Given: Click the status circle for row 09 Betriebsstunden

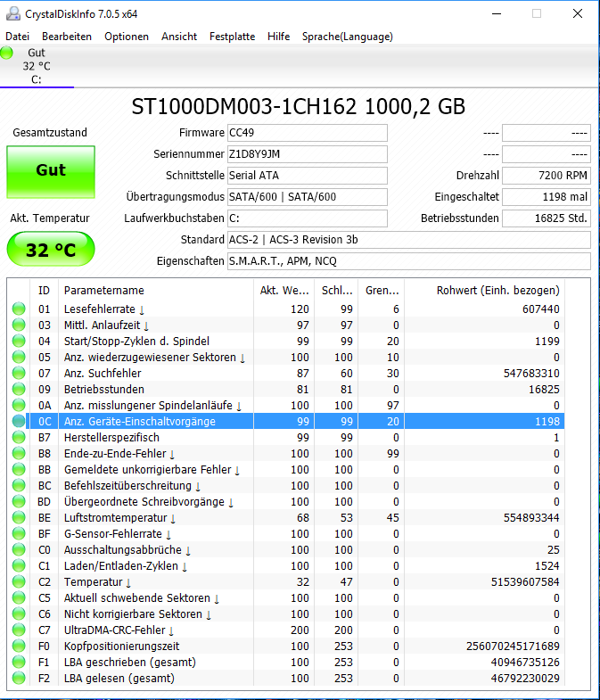Looking at the screenshot, I should tap(19, 390).
